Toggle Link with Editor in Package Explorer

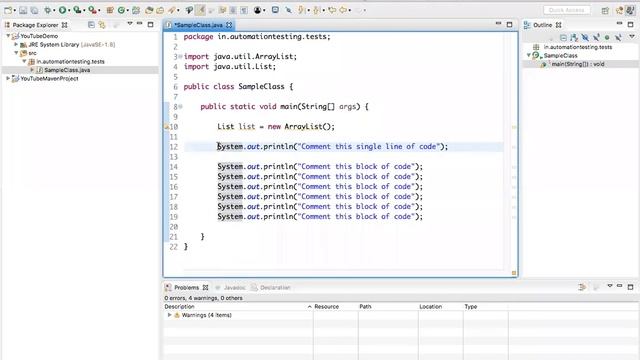[x=102, y=25]
